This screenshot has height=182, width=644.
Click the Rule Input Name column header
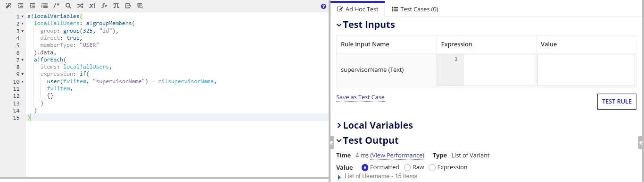365,44
